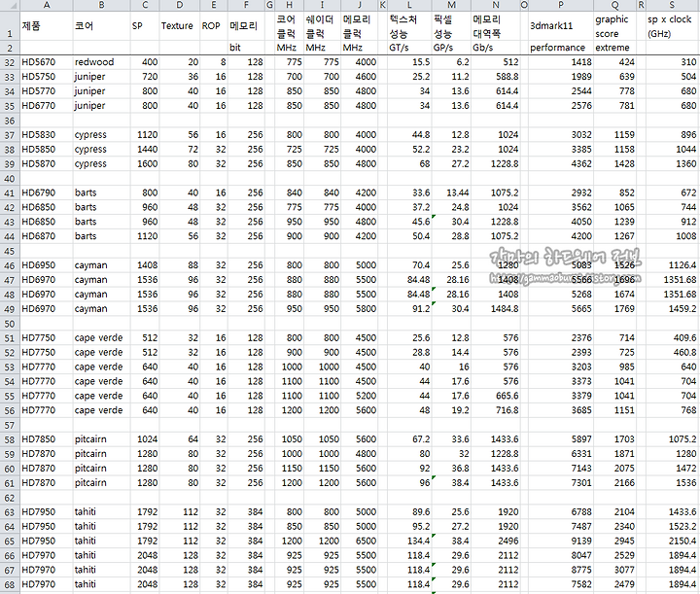Click the HD5870 product cell
This screenshot has width=700, height=594.
click(47, 163)
